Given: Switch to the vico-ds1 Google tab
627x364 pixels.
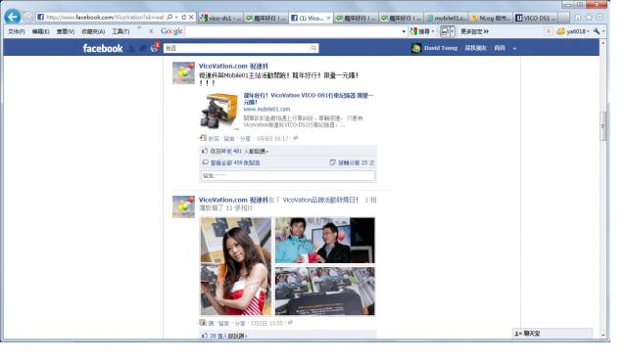Looking at the screenshot, I should [x=220, y=18].
